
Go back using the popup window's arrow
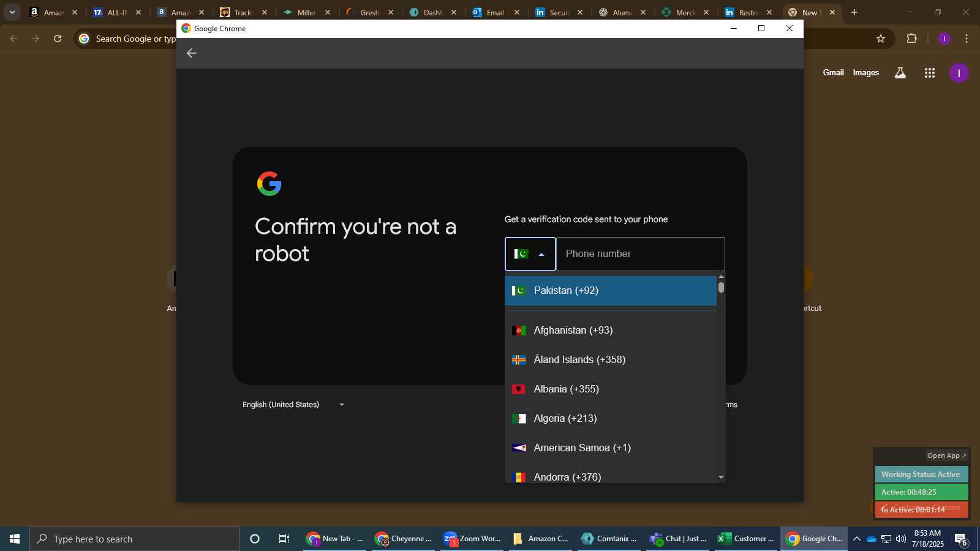(x=192, y=53)
